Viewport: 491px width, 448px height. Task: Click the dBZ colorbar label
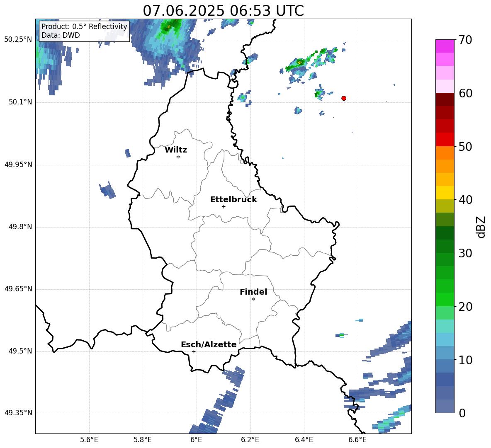[480, 227]
